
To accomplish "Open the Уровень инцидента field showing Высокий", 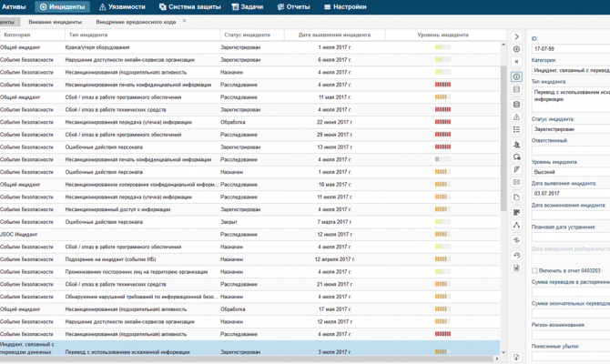I will click(571, 171).
